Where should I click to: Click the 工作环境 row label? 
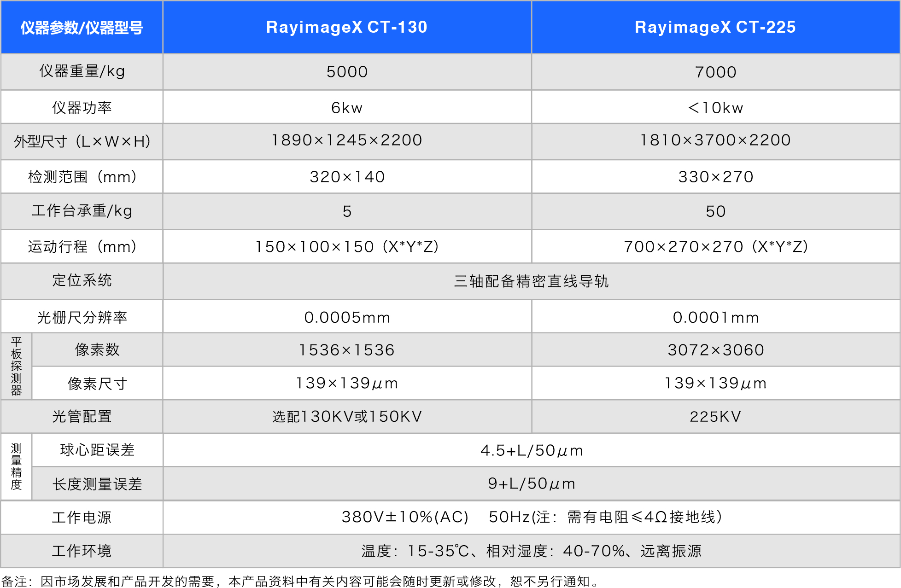82,551
